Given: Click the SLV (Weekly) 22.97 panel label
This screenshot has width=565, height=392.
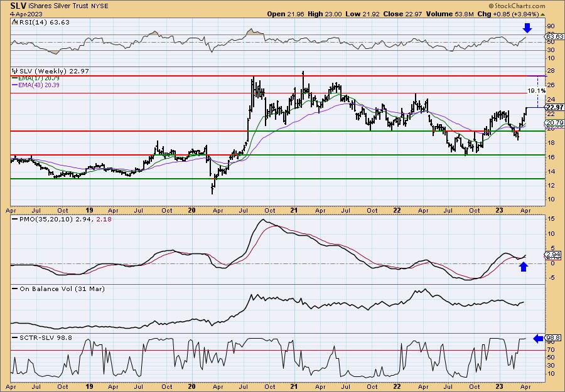Looking at the screenshot, I should coord(54,72).
